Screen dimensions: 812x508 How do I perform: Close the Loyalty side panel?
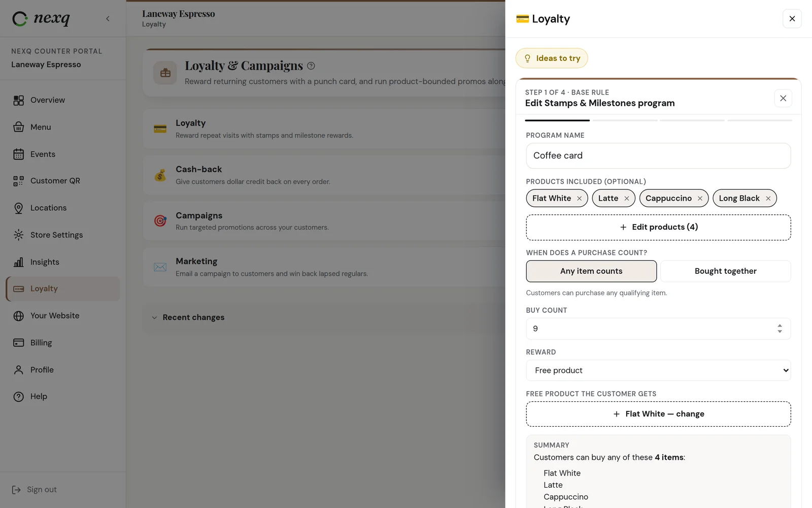(792, 19)
